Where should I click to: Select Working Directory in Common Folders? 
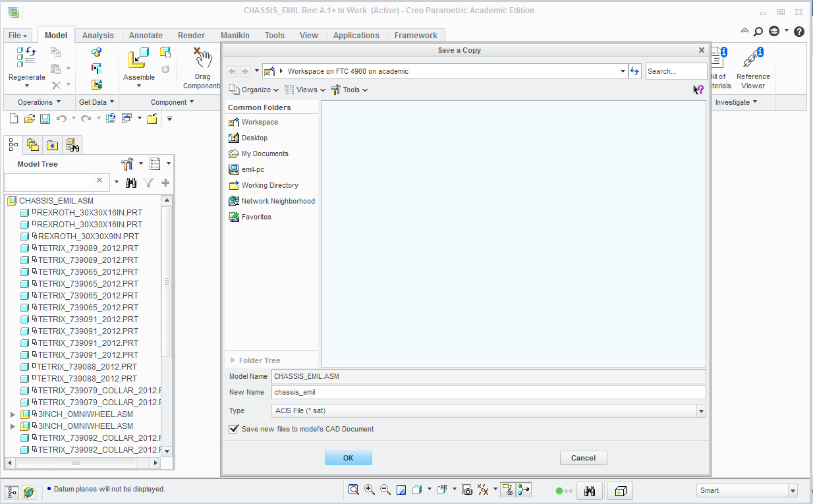point(263,185)
